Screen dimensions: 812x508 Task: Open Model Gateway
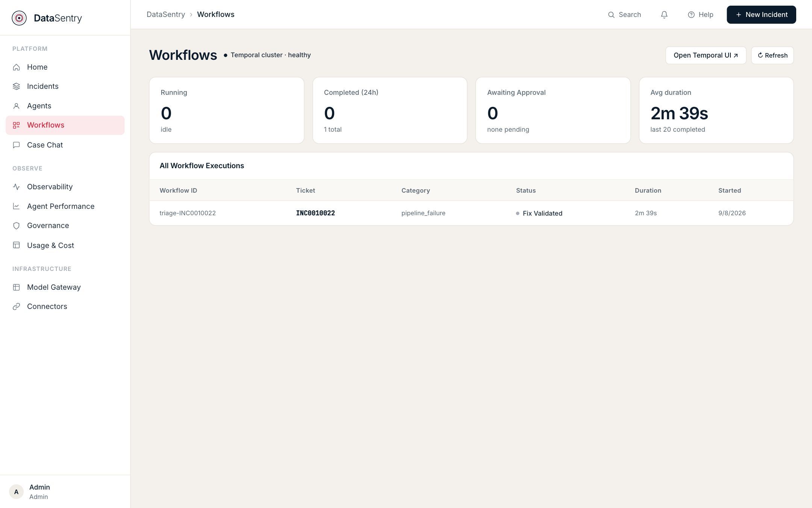coord(65,287)
